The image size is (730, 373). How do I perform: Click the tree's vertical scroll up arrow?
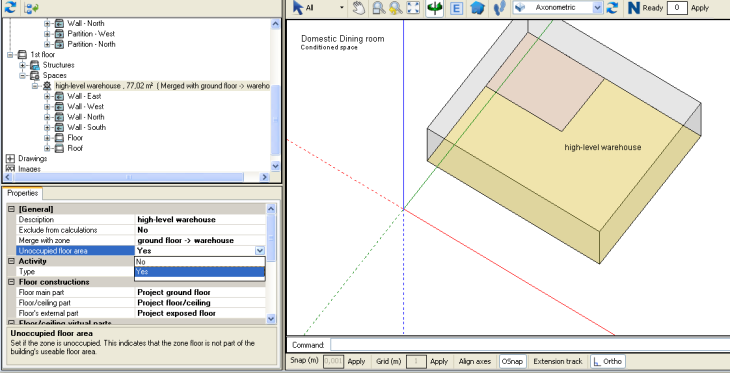point(275,24)
